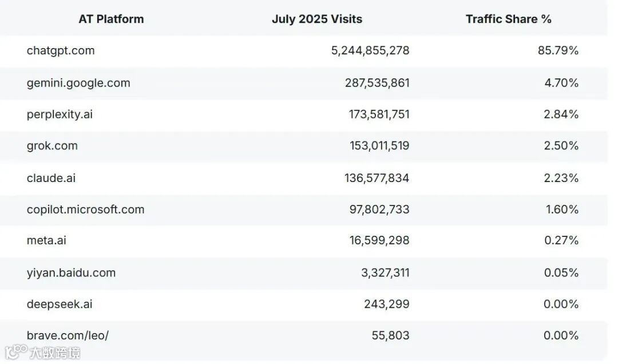
Task: Click the watermark logo icon
Action: 16,351
